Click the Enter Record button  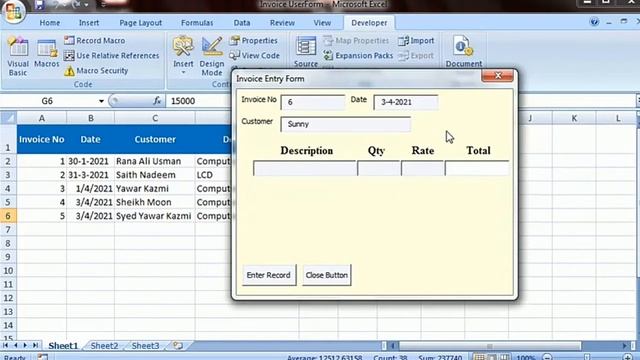pyautogui.click(x=269, y=275)
